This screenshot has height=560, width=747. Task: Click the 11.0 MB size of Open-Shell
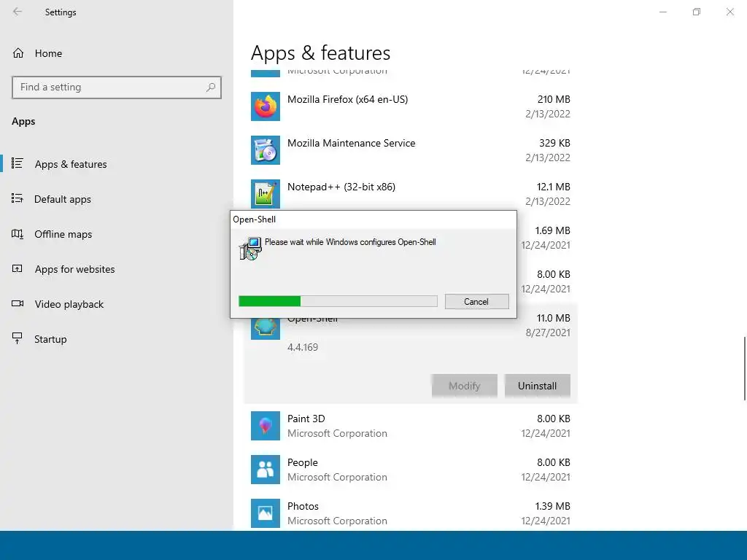pyautogui.click(x=554, y=318)
